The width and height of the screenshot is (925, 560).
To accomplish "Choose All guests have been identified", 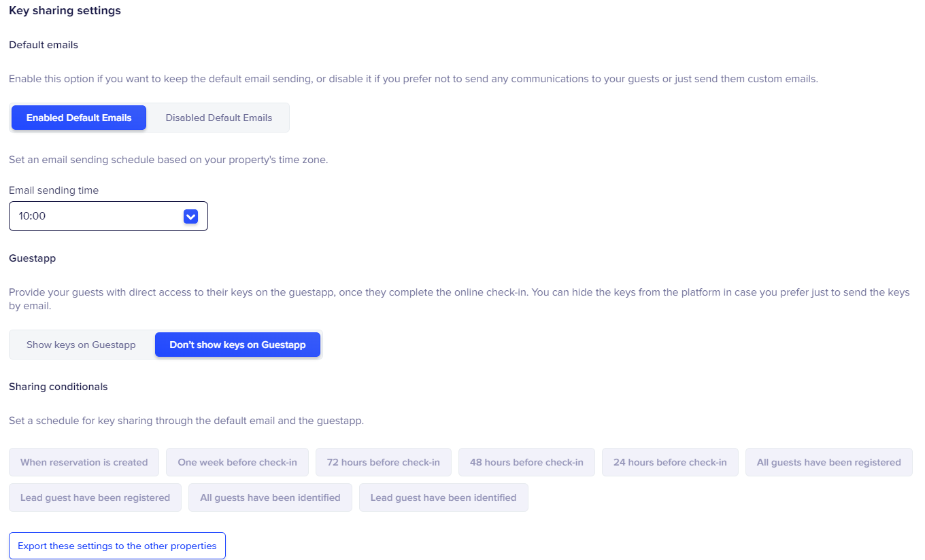I will (270, 497).
